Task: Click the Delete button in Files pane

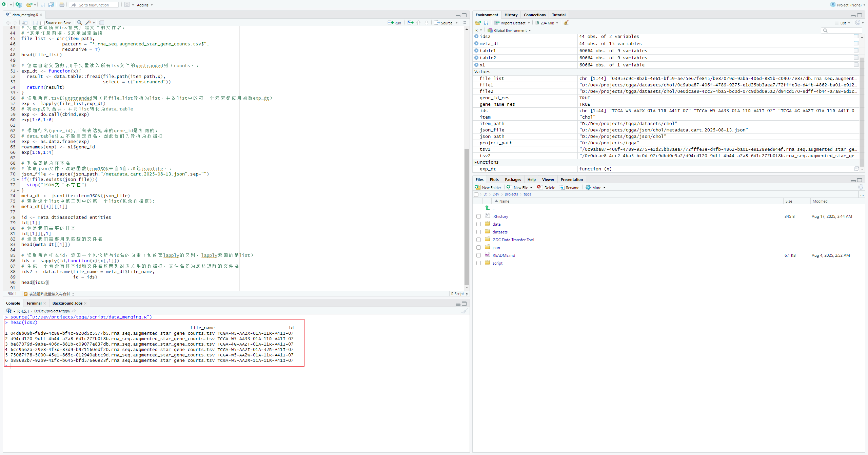Action: [x=546, y=187]
